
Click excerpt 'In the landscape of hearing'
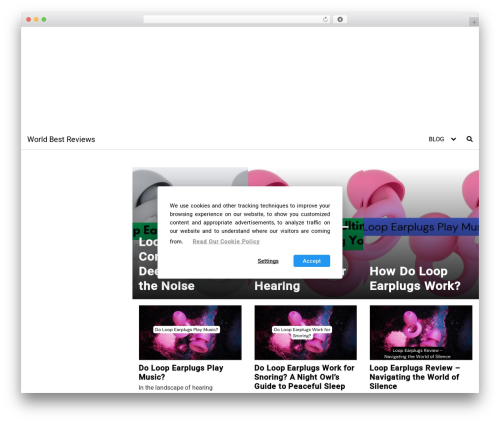(176, 387)
